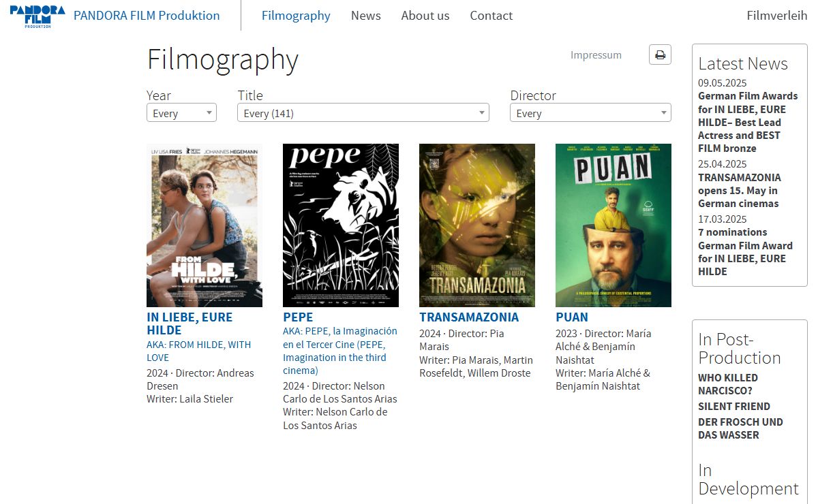Click the Pandora Film logo icon
Viewport: 818px width, 504px height.
[37, 16]
